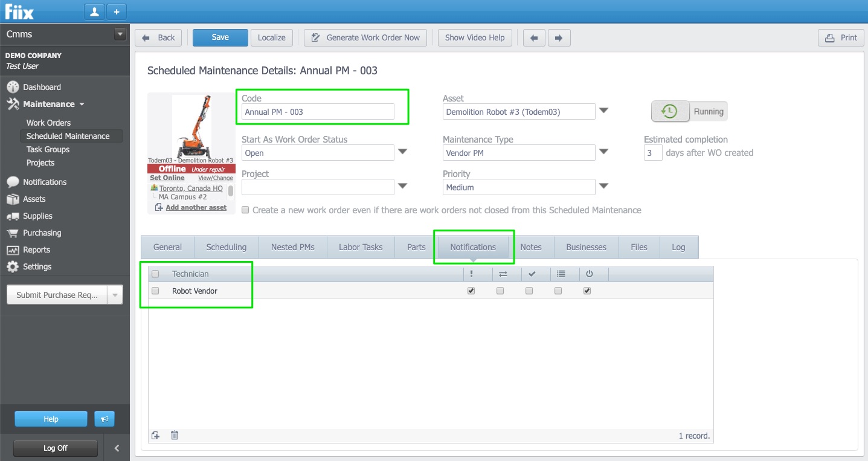Expand the Asset dropdown arrow

coord(603,111)
